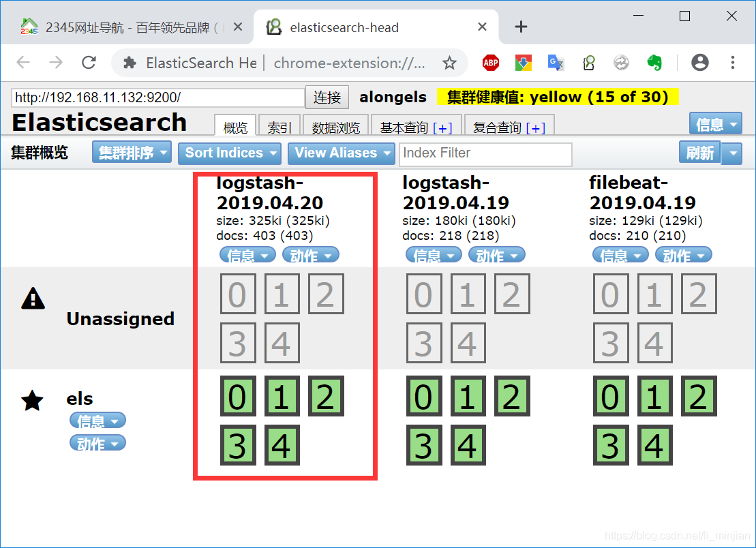Open the top-right 信息 dropdown
756x548 pixels.
(x=716, y=124)
